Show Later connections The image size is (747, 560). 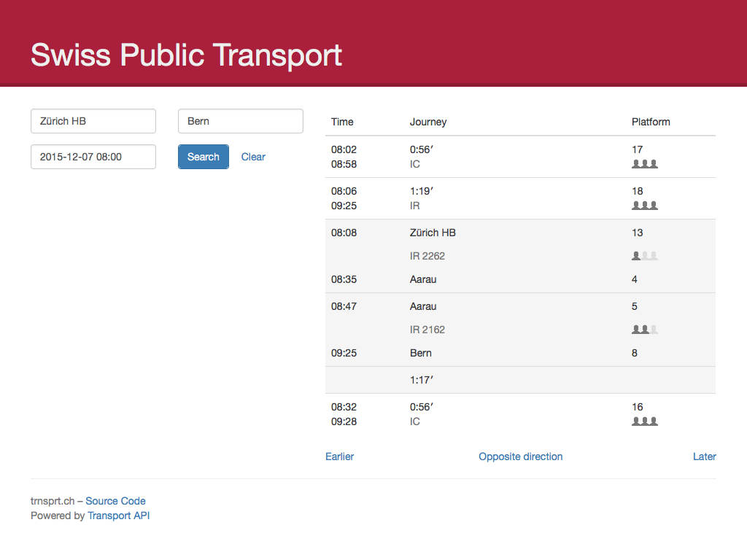[704, 456]
